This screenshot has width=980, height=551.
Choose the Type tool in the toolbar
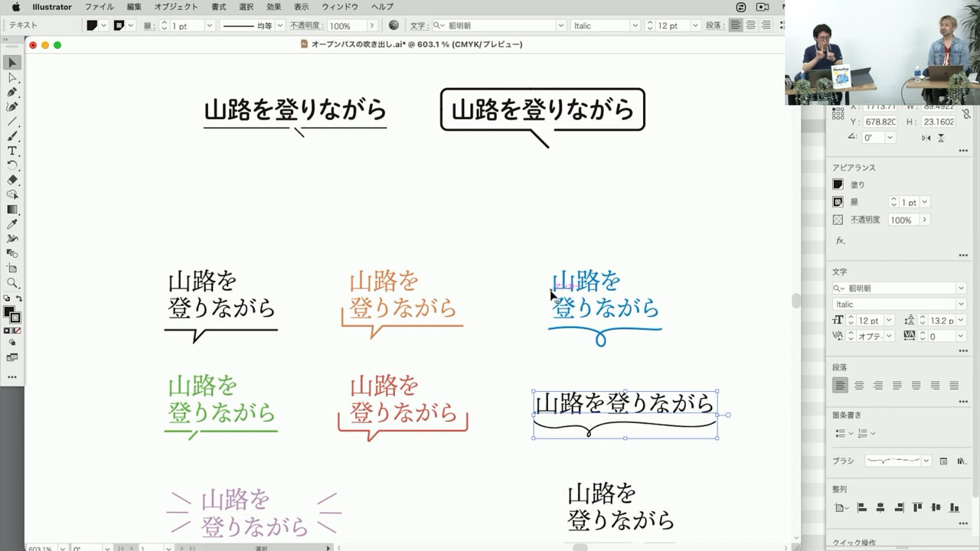12,151
